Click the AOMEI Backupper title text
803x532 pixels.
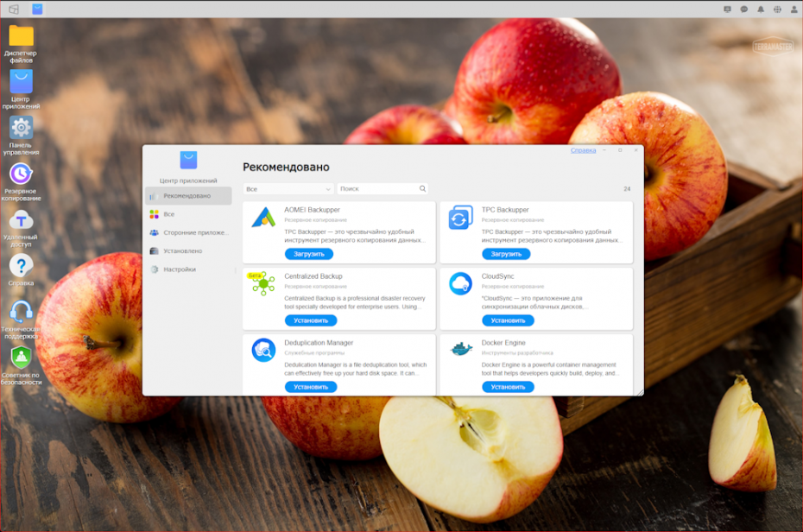pos(312,209)
